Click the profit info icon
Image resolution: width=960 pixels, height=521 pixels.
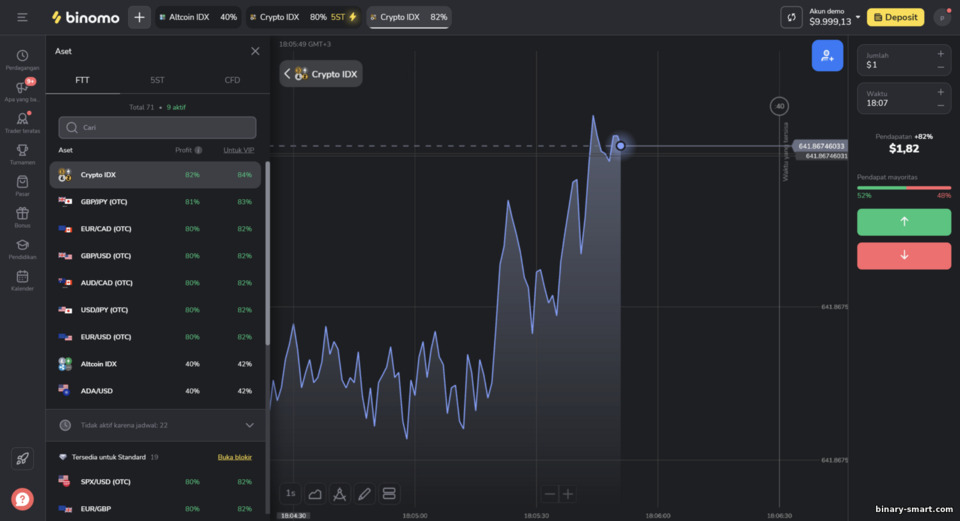(198, 150)
